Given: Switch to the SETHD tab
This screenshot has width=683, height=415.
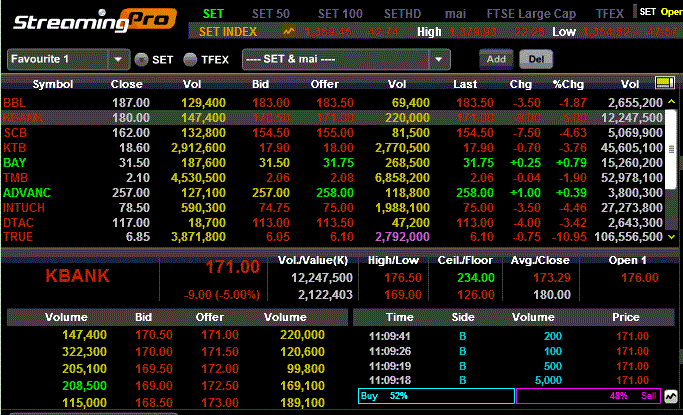Looking at the screenshot, I should click(402, 13).
